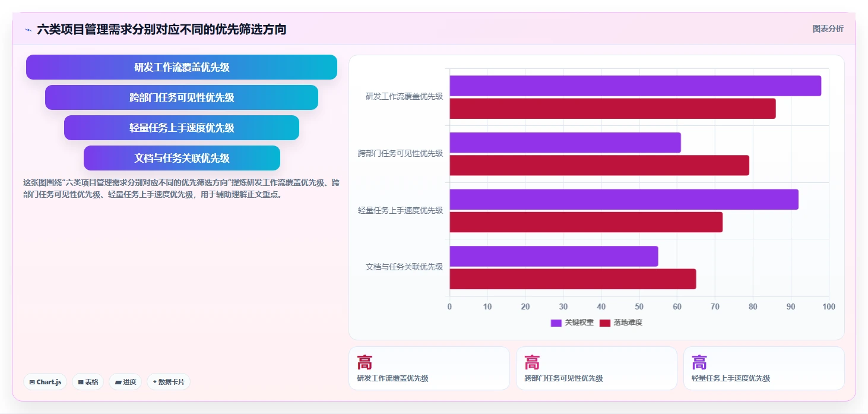This screenshot has width=868, height=414.
Task: Click the purple 跨部门任务可见性优先级 bar
Action: click(565, 143)
